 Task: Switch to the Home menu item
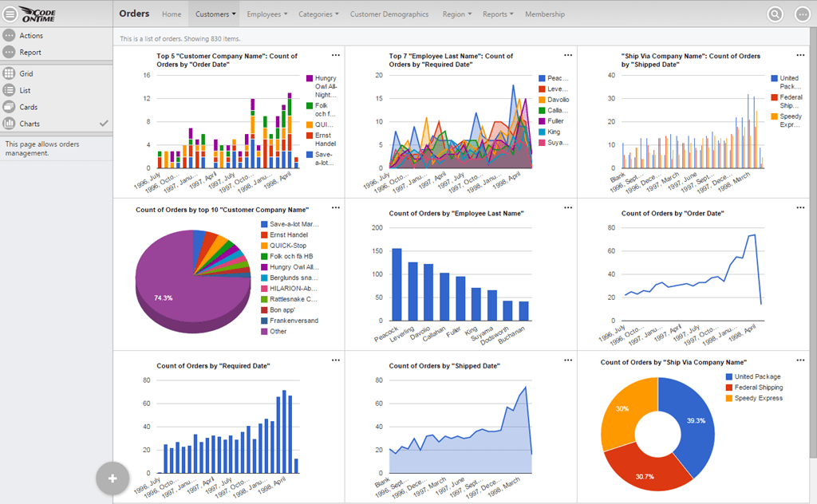point(172,14)
